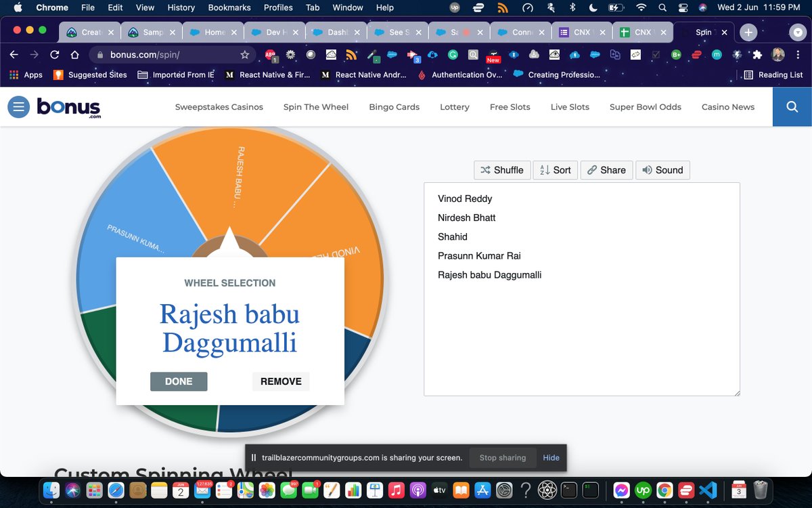Viewport: 812px width, 508px height.
Task: Sort the list of names
Action: click(555, 170)
